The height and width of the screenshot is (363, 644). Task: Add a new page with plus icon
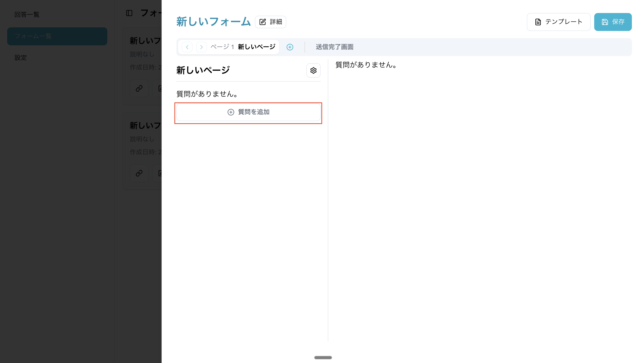(290, 47)
